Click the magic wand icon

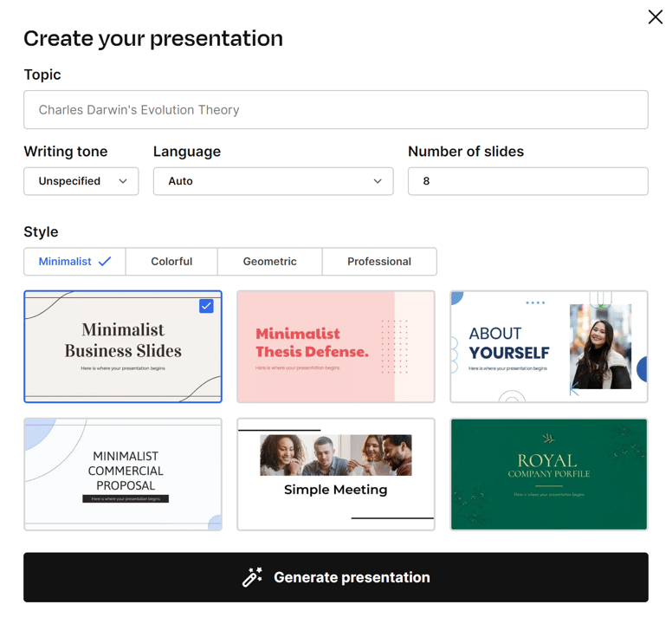pyautogui.click(x=252, y=577)
